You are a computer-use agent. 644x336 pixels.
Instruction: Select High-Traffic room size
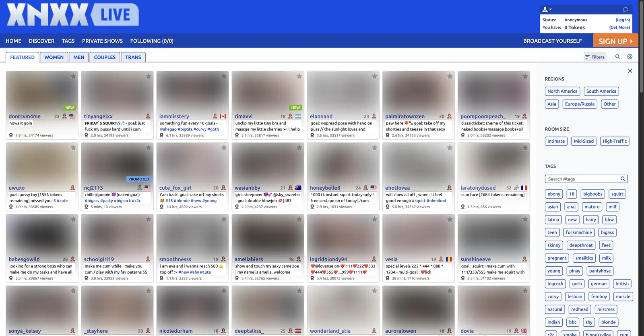click(615, 141)
